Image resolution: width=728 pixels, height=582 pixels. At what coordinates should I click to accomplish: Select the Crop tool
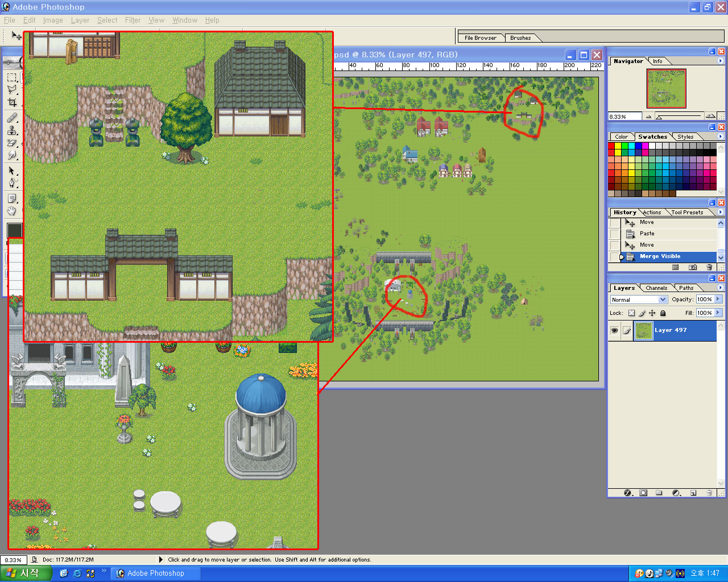(12, 102)
